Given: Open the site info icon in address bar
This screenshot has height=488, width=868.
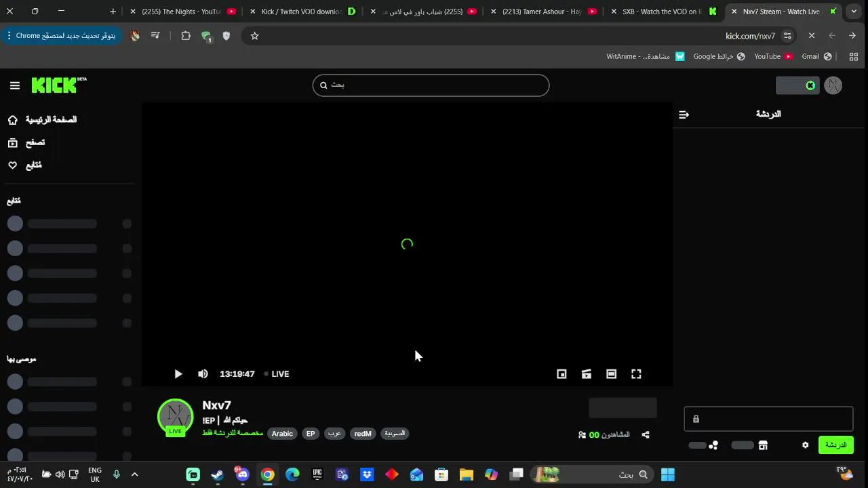Looking at the screenshot, I should [787, 36].
